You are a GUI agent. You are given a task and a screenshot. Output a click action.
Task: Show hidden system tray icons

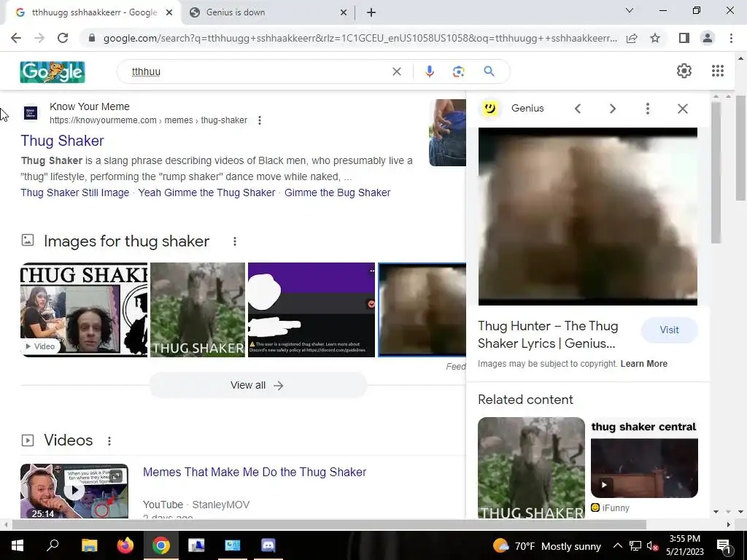(x=617, y=545)
